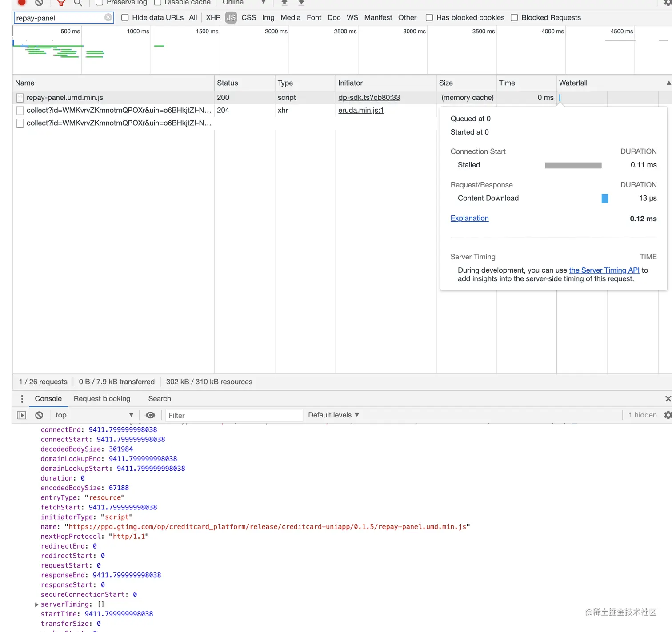Click the Stalled timing bar

click(x=573, y=165)
